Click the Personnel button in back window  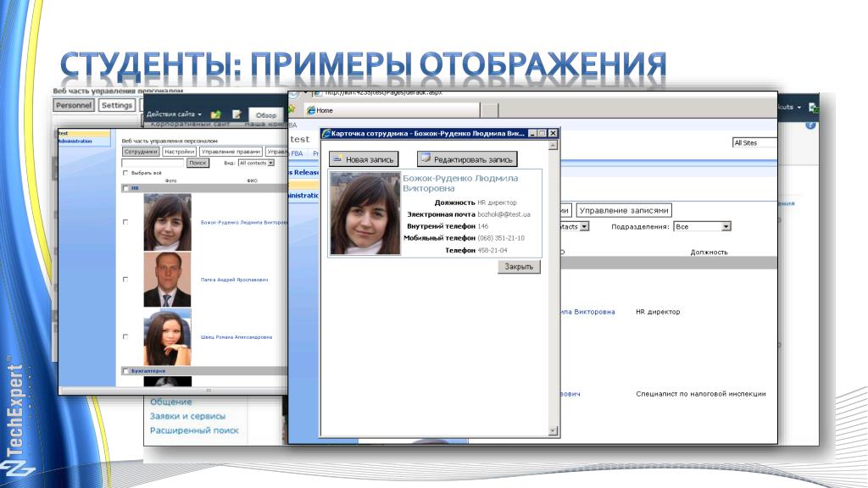coord(74,105)
